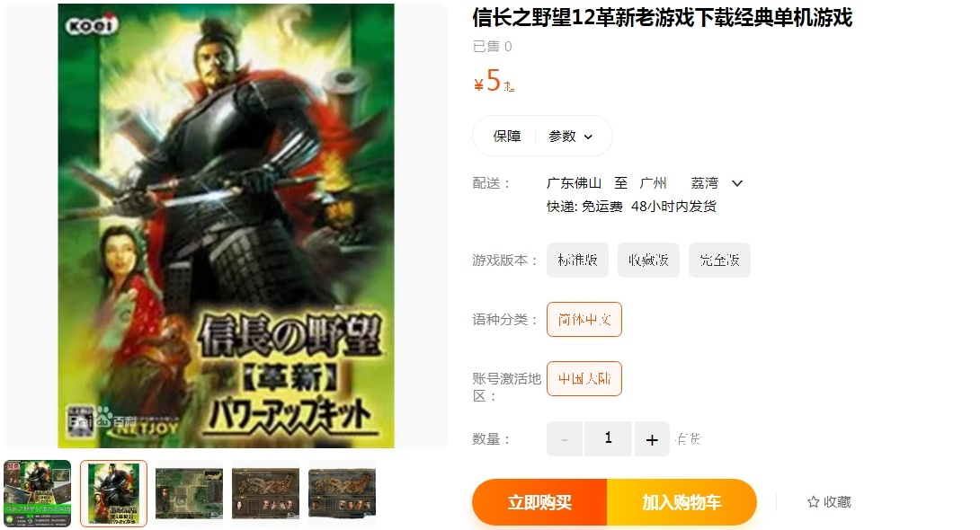This screenshot has height=530, width=980.
Task: Select the 标准版 game version
Action: (577, 260)
